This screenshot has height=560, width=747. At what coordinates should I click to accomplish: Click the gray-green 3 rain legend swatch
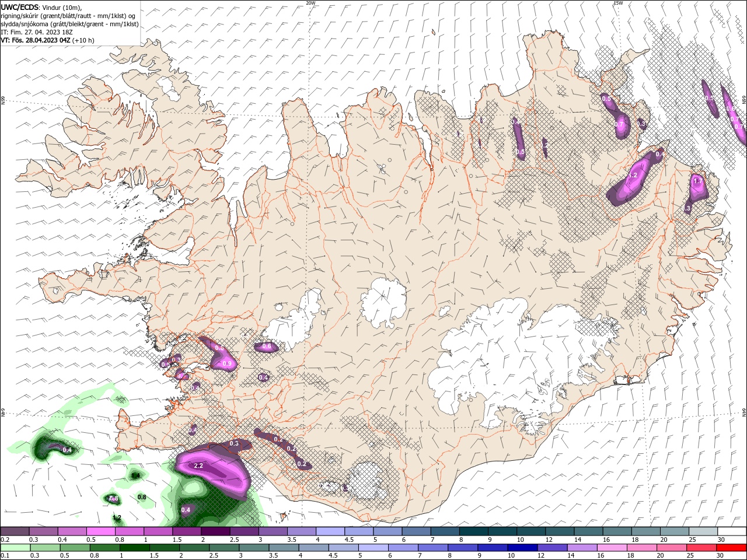[254, 548]
